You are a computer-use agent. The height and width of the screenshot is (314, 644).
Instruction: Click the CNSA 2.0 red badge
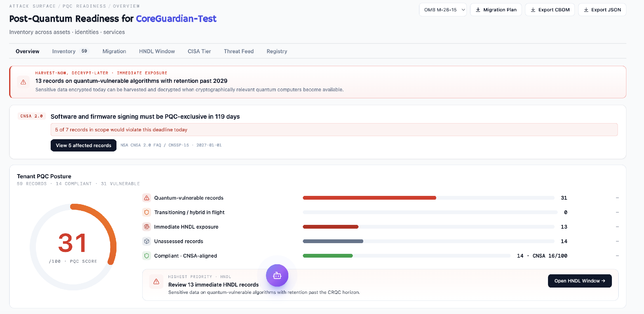(31, 116)
